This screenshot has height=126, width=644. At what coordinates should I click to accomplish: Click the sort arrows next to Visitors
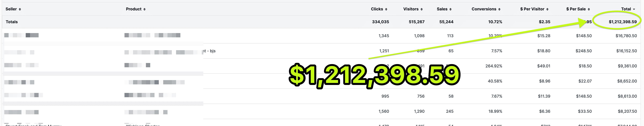coord(421,9)
